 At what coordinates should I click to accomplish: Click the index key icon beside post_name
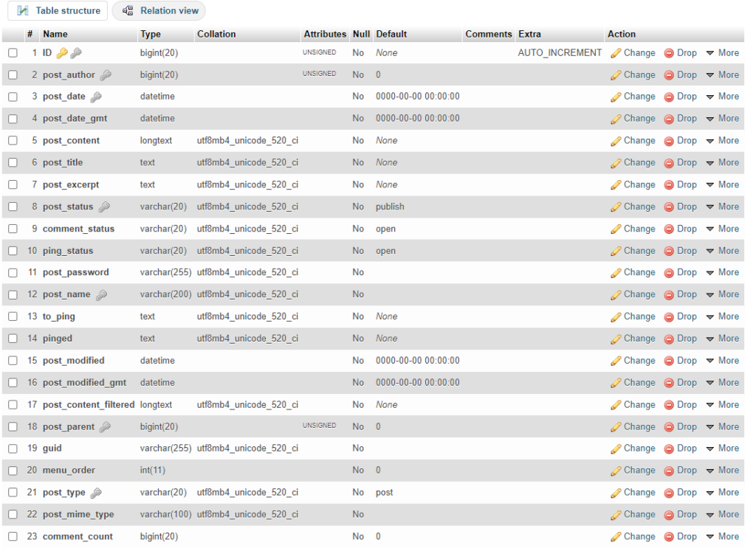point(101,295)
